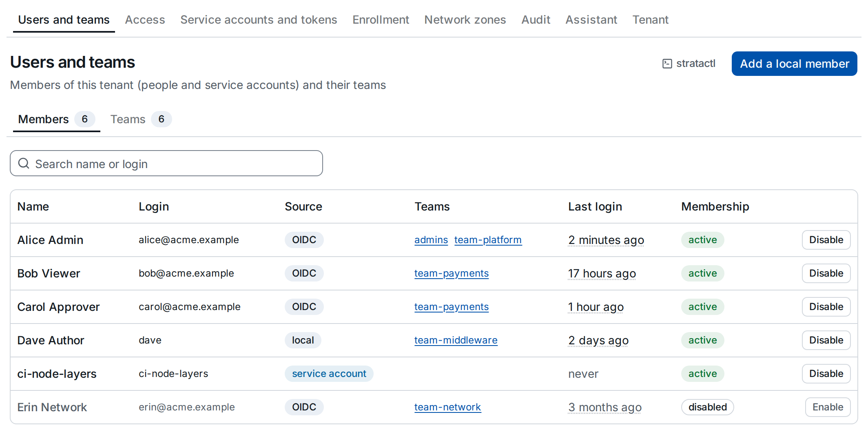868x430 pixels.
Task: Disable Bob Viewer's membership
Action: [x=826, y=273]
